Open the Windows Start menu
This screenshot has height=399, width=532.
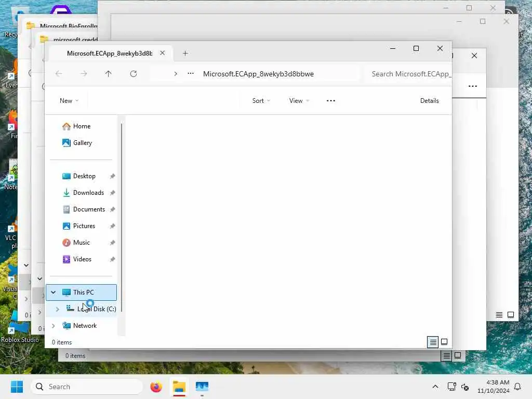coord(17,387)
